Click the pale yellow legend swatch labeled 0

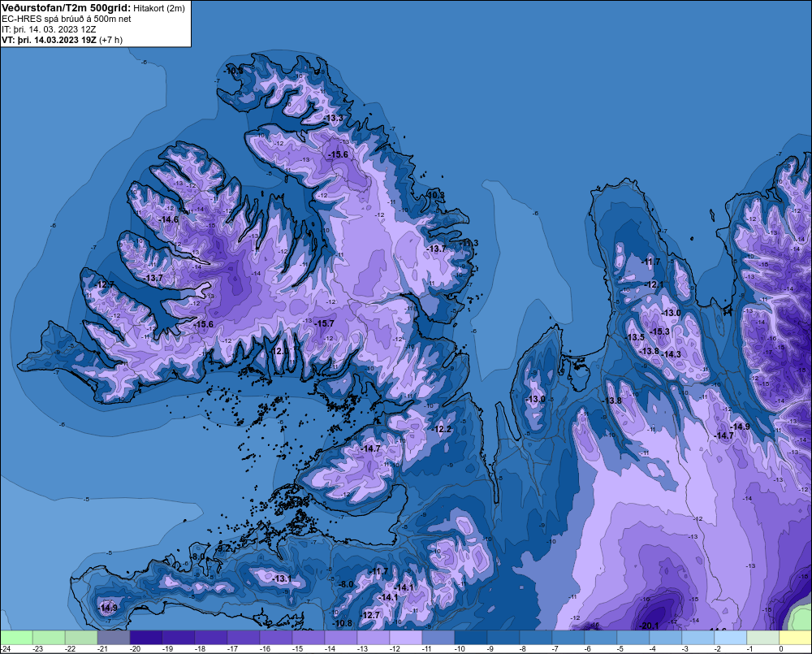click(x=796, y=637)
